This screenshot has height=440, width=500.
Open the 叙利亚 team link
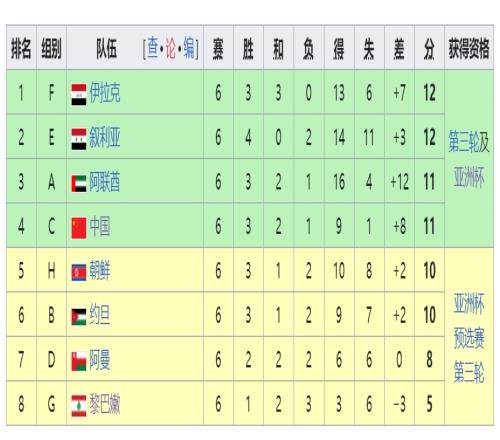(105, 137)
